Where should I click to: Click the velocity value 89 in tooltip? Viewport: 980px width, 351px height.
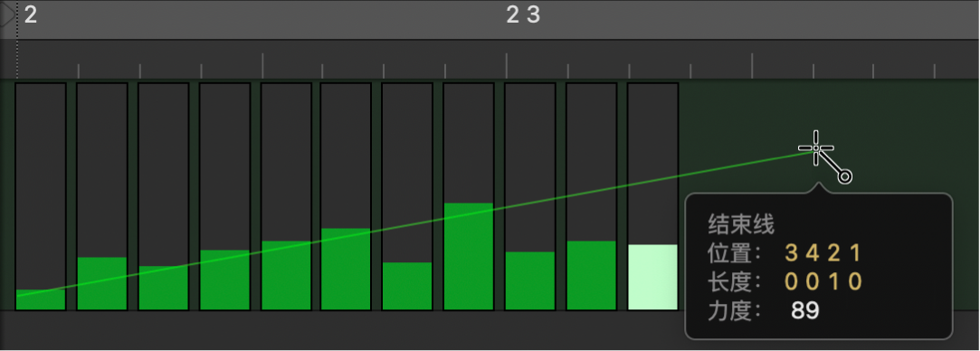[x=804, y=310]
